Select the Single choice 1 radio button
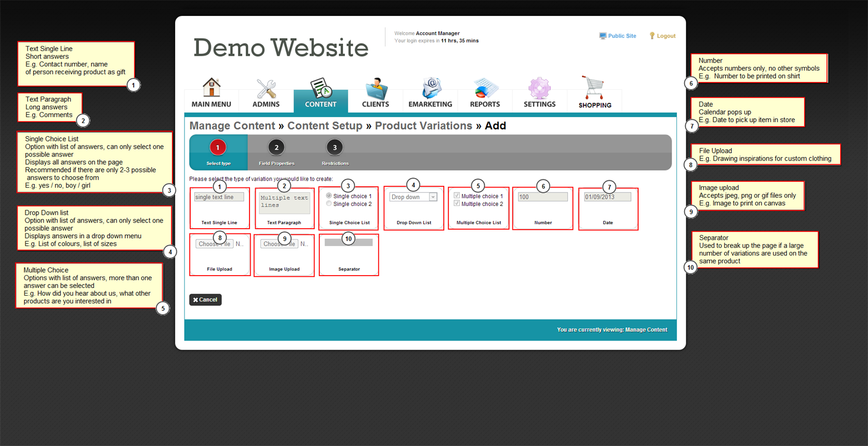 pyautogui.click(x=329, y=196)
